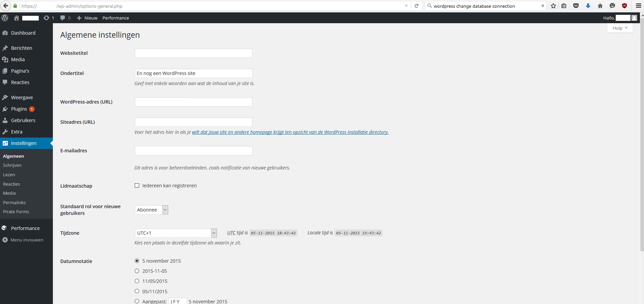Go to Permalinks settings submenu
This screenshot has height=304, width=644.
(14, 202)
